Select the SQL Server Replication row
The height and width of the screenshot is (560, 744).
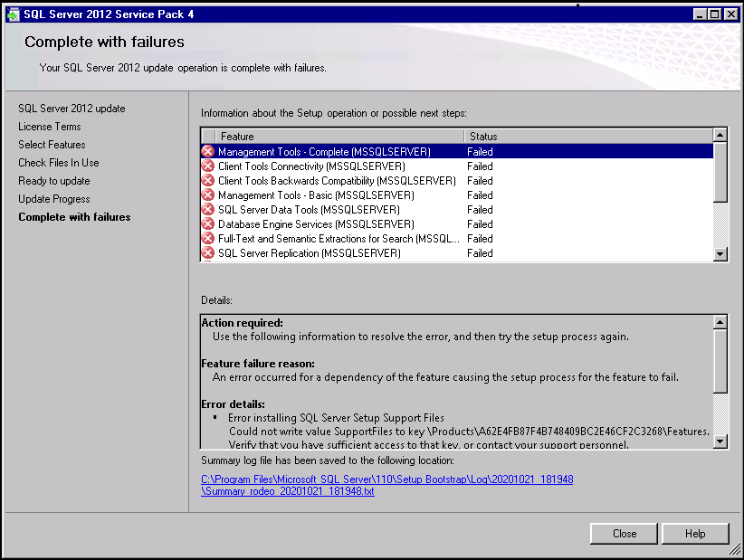(x=457, y=252)
